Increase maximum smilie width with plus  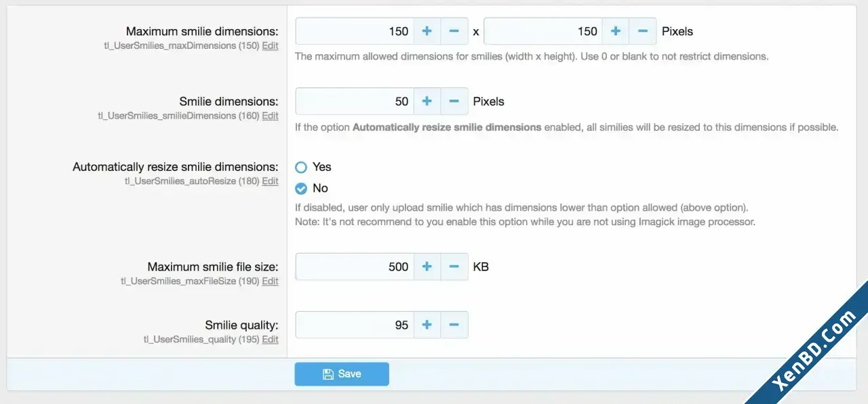[x=427, y=31]
